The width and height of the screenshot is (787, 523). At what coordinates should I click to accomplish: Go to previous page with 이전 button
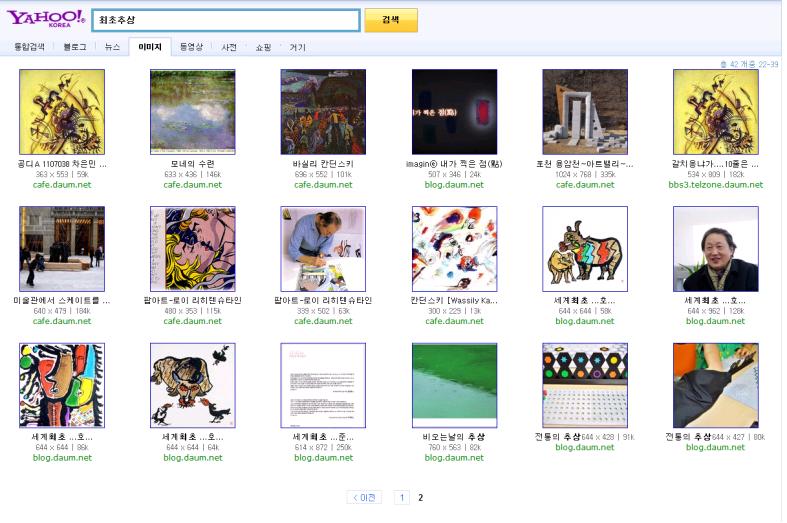(364, 497)
